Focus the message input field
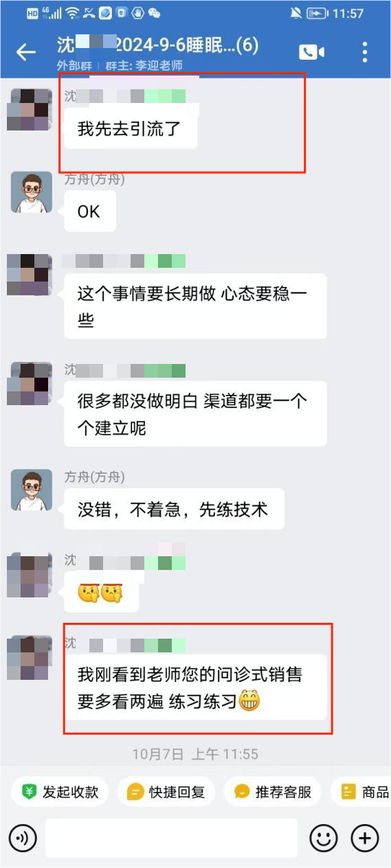391x868 pixels. point(172,838)
